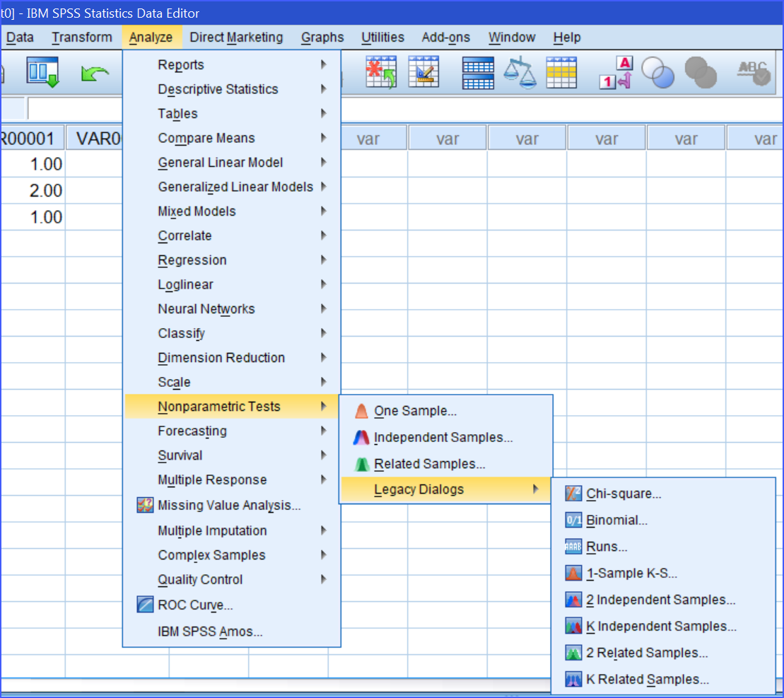Select Binomial test from Legacy Dialogs
The image size is (784, 698).
[x=616, y=520]
